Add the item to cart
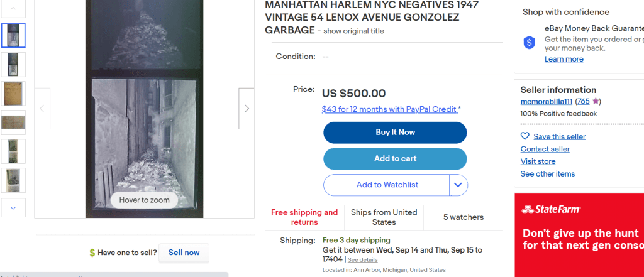 tap(395, 158)
